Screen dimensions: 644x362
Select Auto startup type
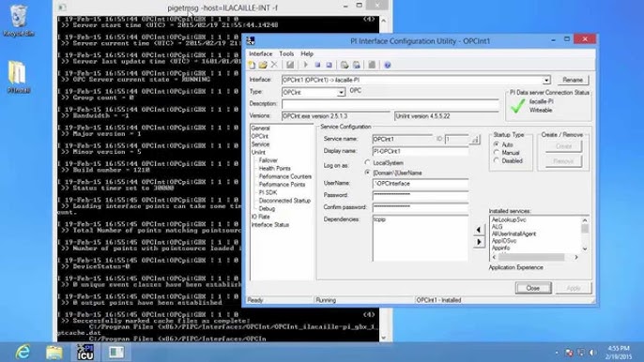coord(497,144)
